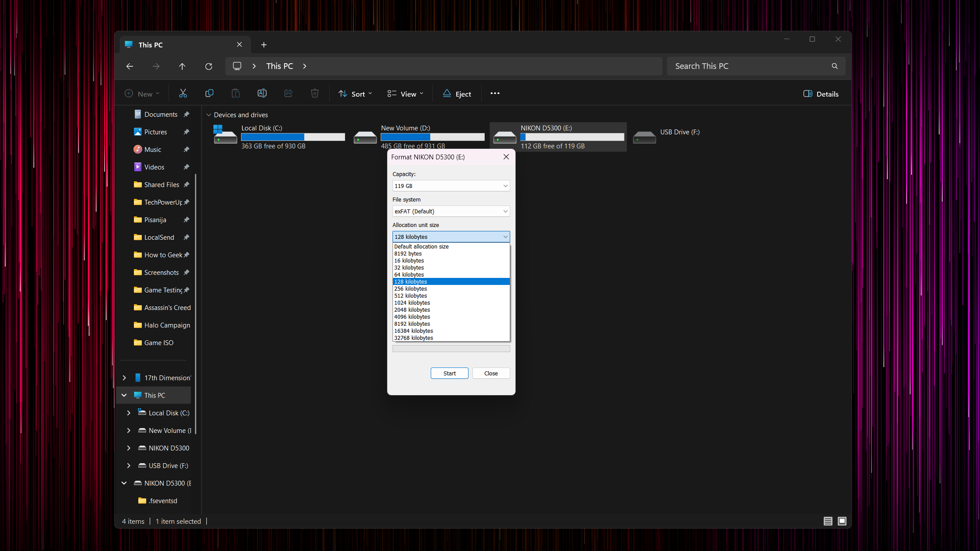Open the .fseventsd folder in tree
Screen dimensions: 980x551
click(x=163, y=501)
